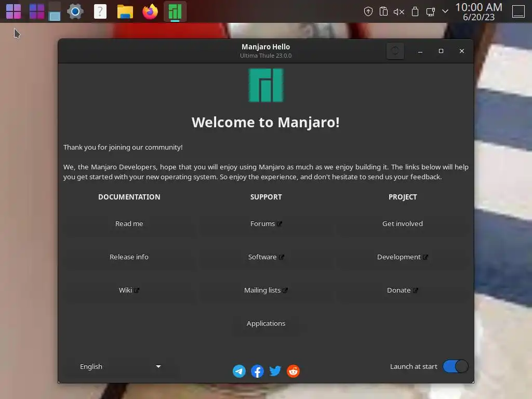532x399 pixels.
Task: Click the show desktop pager icon
Action: click(x=54, y=12)
